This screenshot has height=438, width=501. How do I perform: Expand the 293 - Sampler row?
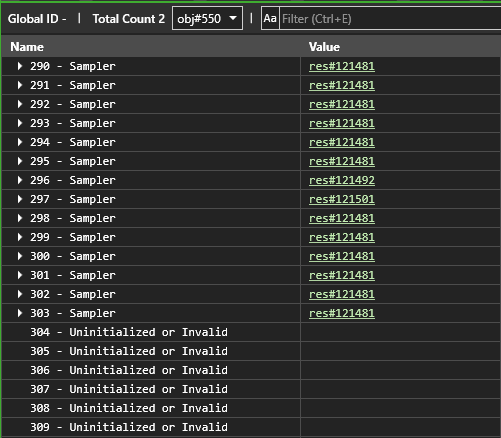20,123
